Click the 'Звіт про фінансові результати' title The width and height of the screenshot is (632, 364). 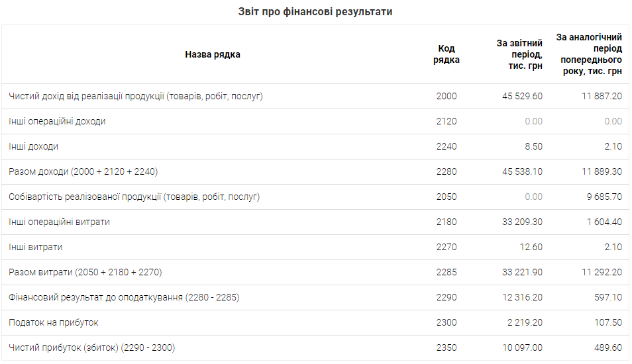[x=315, y=12]
